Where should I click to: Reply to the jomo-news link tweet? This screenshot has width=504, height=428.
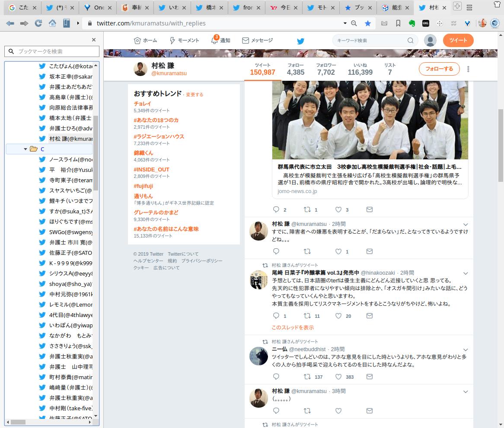[x=276, y=209]
